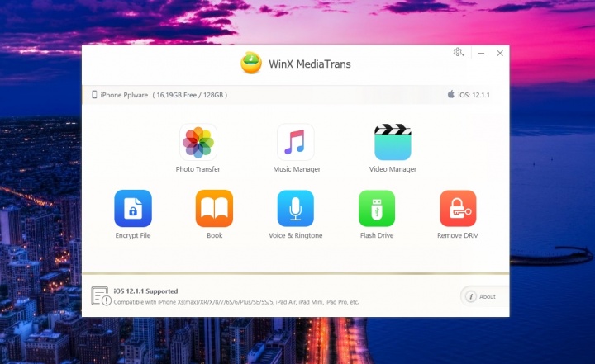Expand the settings gear dropdown
This screenshot has height=364, width=595.
click(x=459, y=53)
